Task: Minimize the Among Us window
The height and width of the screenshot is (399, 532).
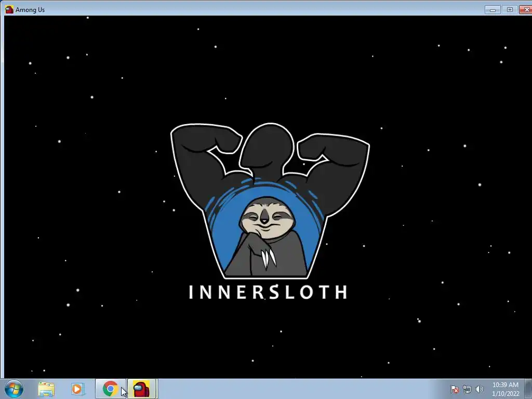Action: pyautogui.click(x=493, y=10)
